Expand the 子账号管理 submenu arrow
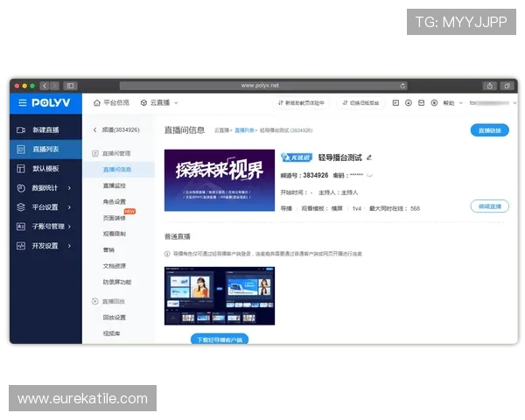This screenshot has height=420, width=525. [69, 227]
